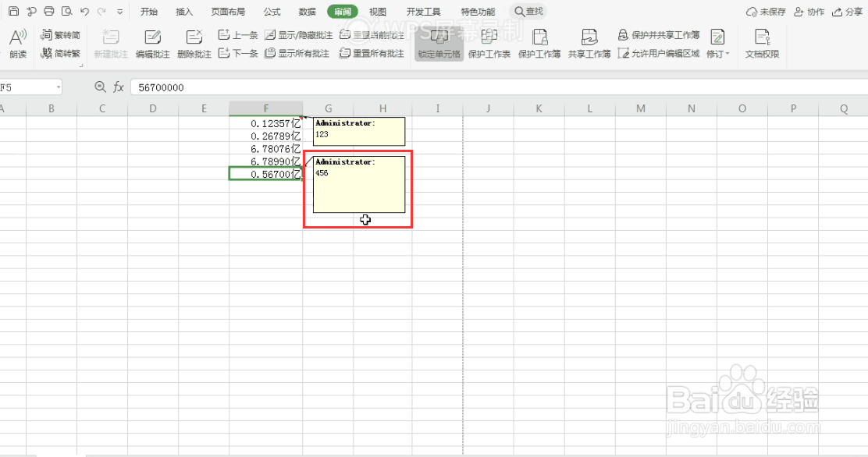This screenshot has height=457, width=868.
Task: Open Print Preview from quick access toolbar
Action: point(67,11)
